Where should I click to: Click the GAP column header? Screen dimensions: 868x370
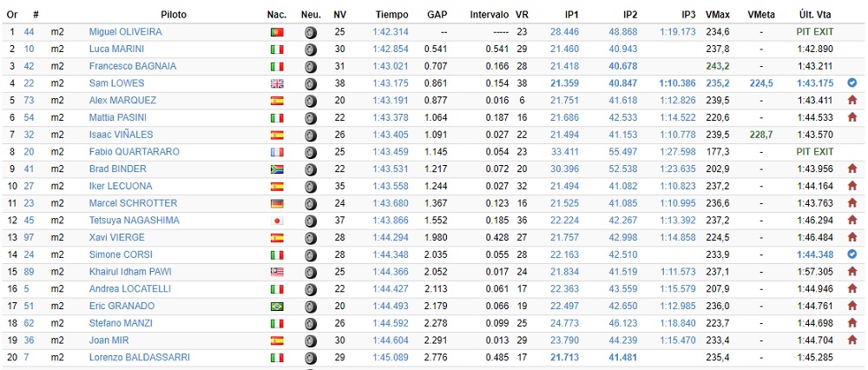(x=437, y=15)
